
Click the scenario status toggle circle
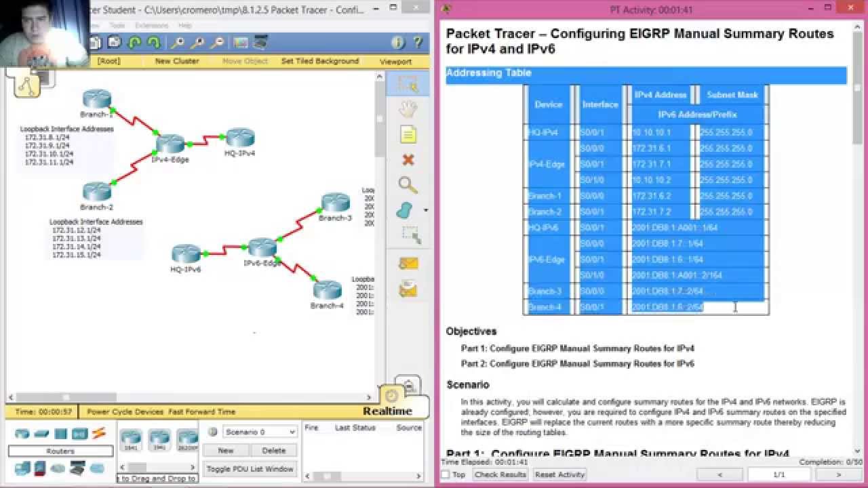(x=212, y=432)
